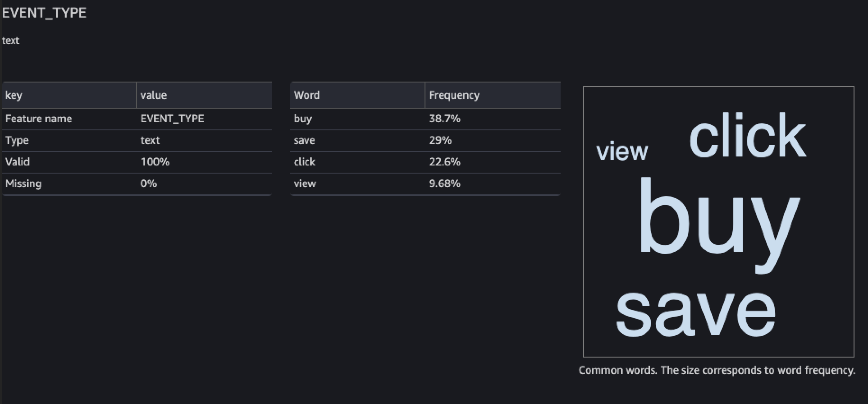The width and height of the screenshot is (868, 404).
Task: Select the 22.6% frequency cell
Action: click(x=445, y=162)
